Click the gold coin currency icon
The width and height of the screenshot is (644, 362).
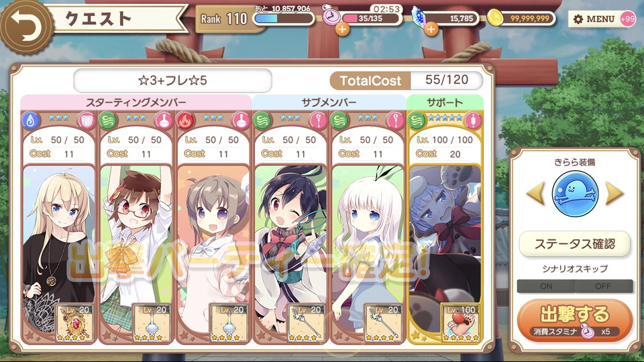point(495,19)
